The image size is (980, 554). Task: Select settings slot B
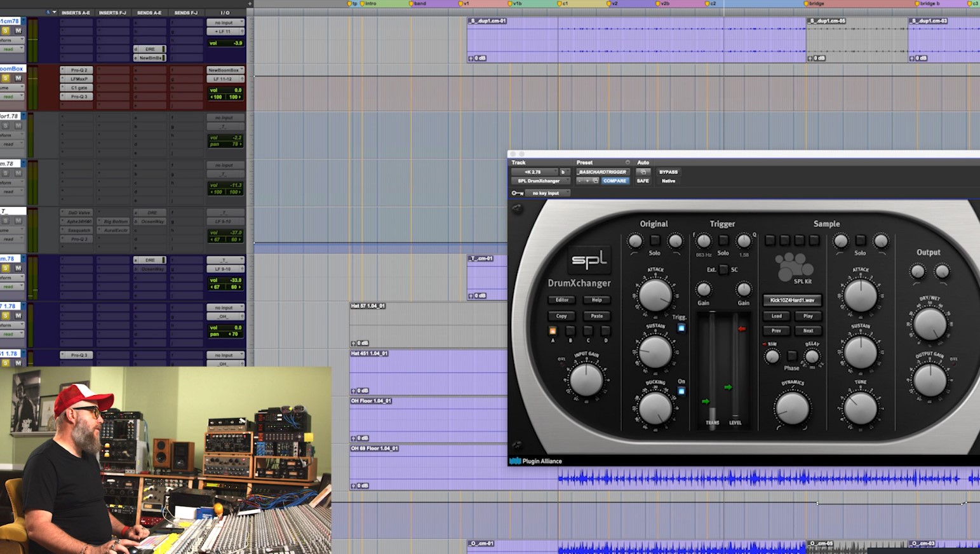click(x=570, y=331)
